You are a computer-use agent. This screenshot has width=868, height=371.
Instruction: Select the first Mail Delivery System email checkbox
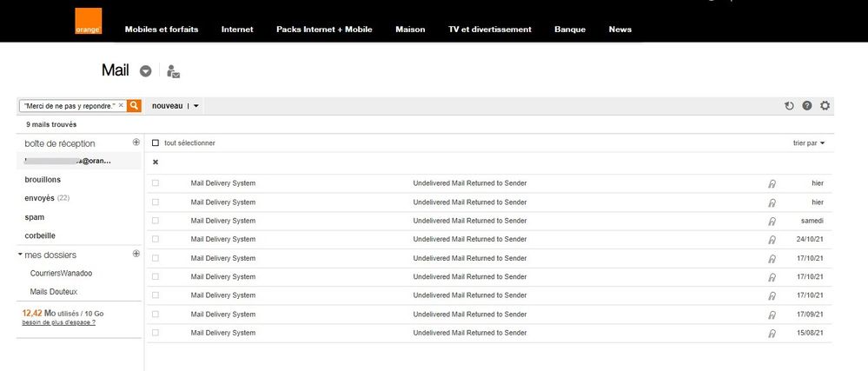click(x=156, y=183)
